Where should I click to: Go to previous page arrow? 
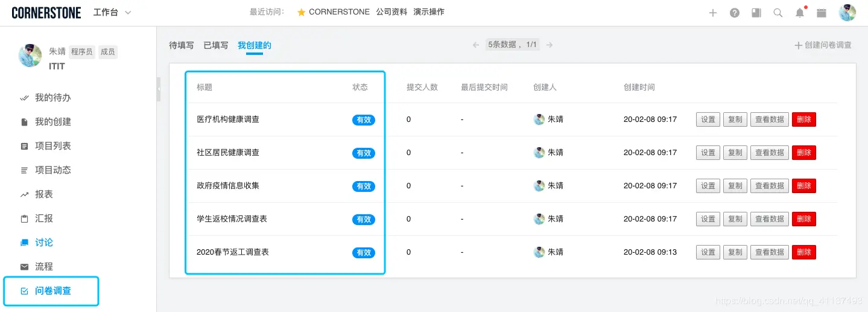pos(476,45)
